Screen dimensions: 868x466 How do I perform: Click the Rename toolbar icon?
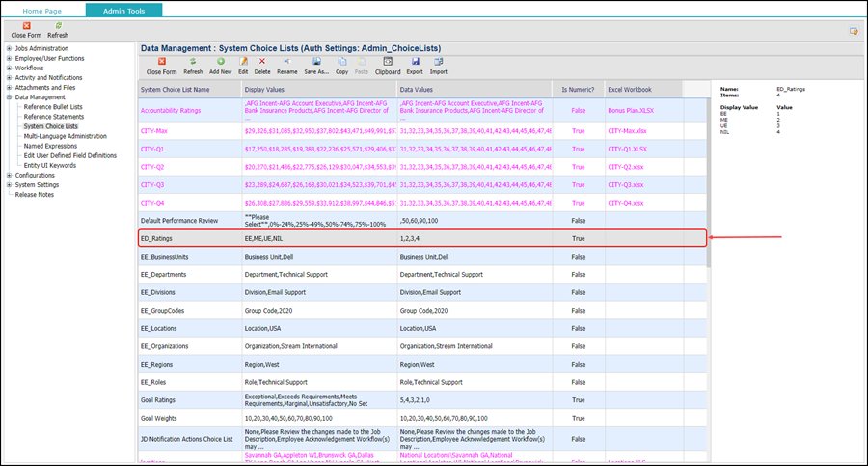pyautogui.click(x=287, y=65)
